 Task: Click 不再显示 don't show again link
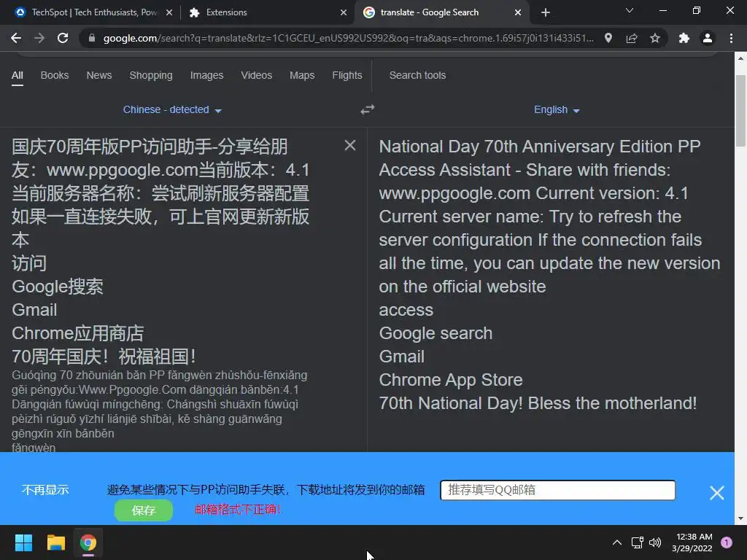point(45,489)
